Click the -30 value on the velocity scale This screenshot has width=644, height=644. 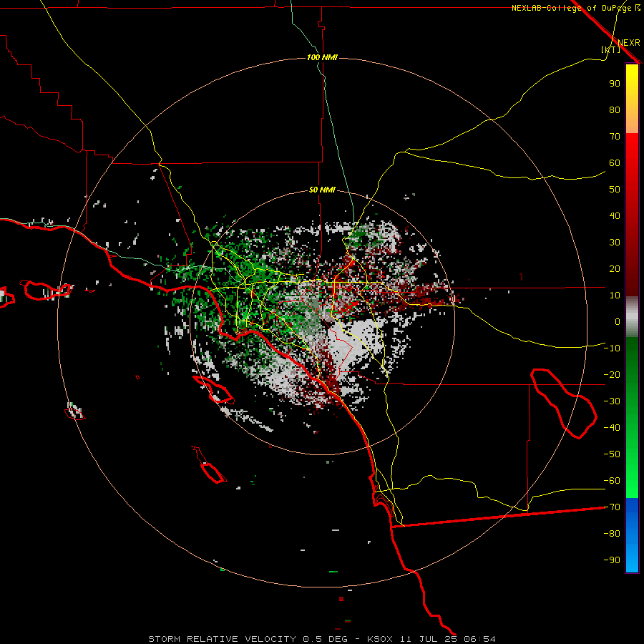[612, 401]
